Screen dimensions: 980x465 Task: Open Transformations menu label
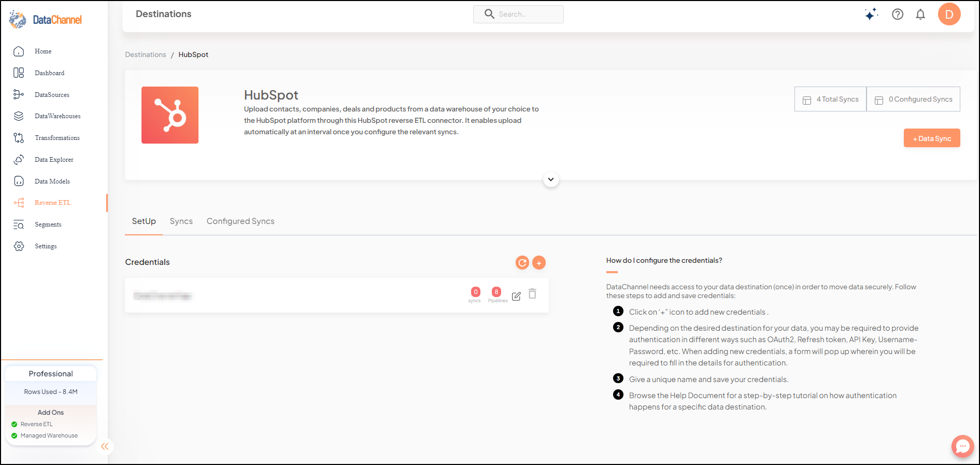(x=57, y=138)
